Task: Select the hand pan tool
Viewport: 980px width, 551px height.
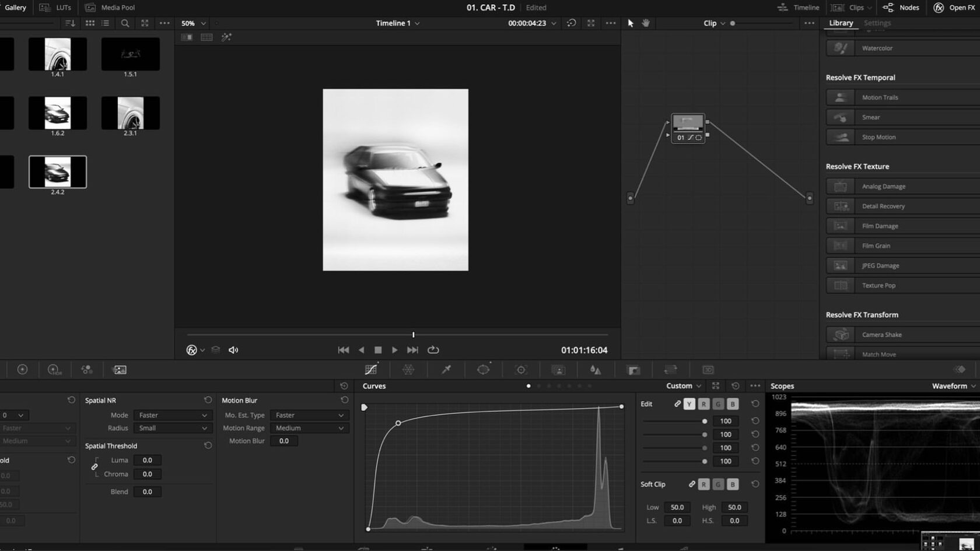Action: click(x=646, y=23)
